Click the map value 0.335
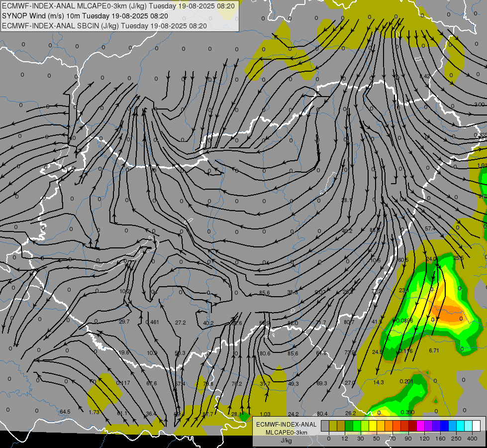Image resolution: width=487 pixels, height=448 pixels. [480, 135]
